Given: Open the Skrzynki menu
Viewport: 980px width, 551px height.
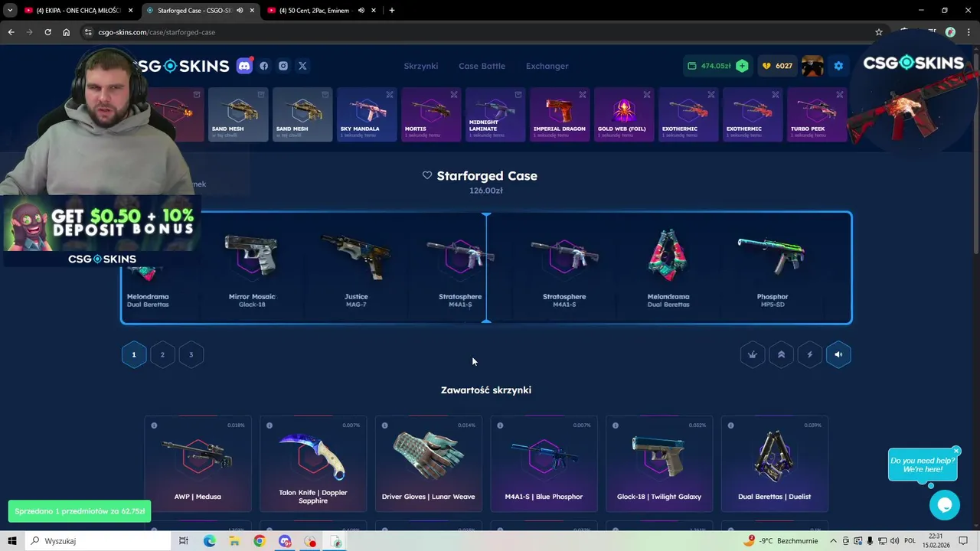Looking at the screenshot, I should (421, 66).
